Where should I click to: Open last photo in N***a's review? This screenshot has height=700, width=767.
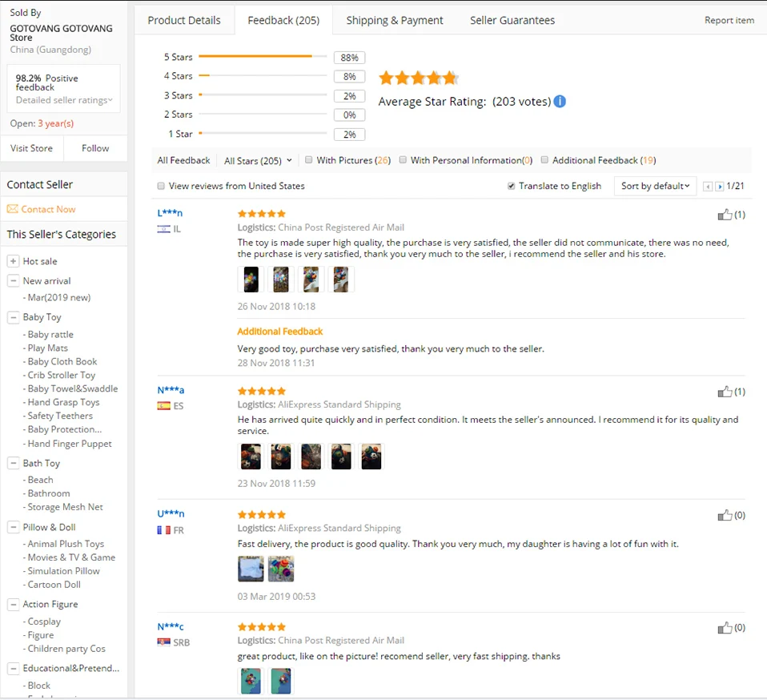point(371,457)
